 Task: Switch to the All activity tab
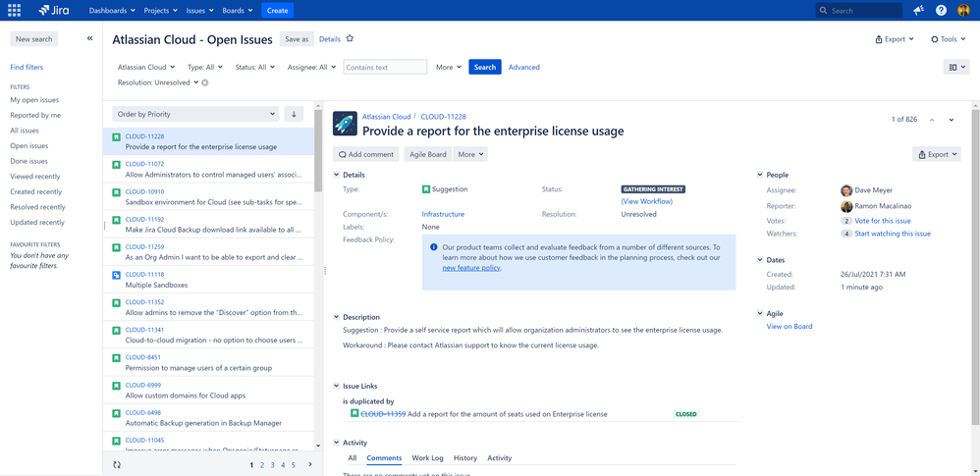tap(353, 458)
